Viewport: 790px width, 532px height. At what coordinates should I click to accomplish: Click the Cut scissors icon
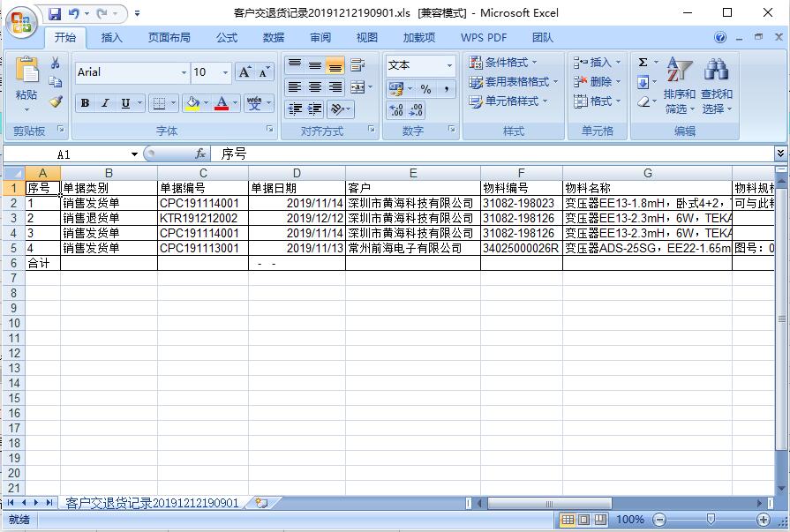[56, 64]
